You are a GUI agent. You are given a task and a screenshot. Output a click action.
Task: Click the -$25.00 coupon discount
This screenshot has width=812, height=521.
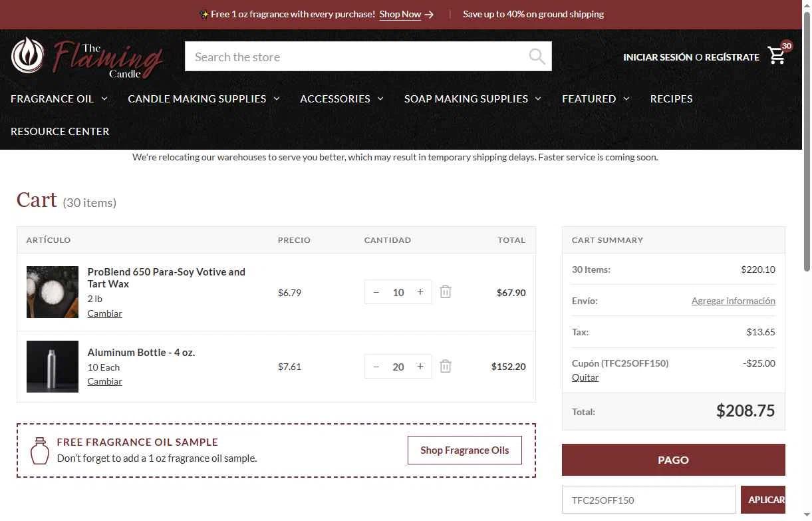tap(759, 363)
